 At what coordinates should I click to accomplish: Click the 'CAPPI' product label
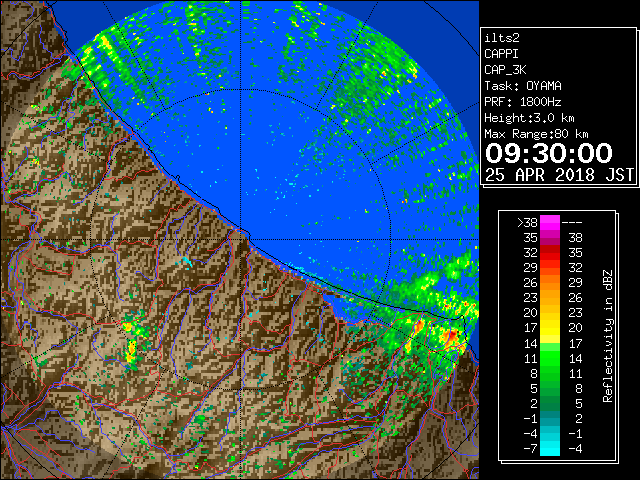tap(501, 54)
